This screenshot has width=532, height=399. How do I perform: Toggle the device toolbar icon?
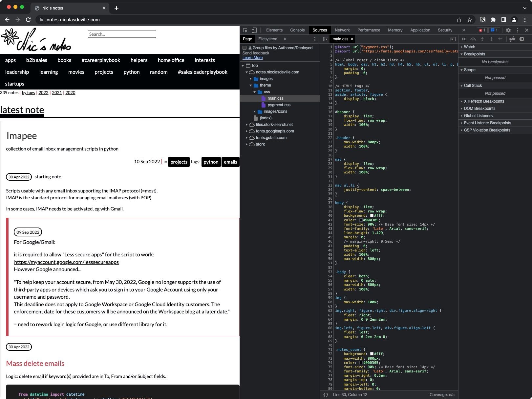pyautogui.click(x=254, y=30)
